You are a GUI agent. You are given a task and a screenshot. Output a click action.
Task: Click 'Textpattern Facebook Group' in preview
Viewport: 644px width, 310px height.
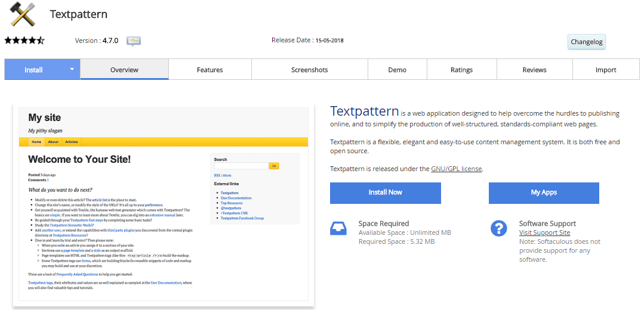point(242,219)
